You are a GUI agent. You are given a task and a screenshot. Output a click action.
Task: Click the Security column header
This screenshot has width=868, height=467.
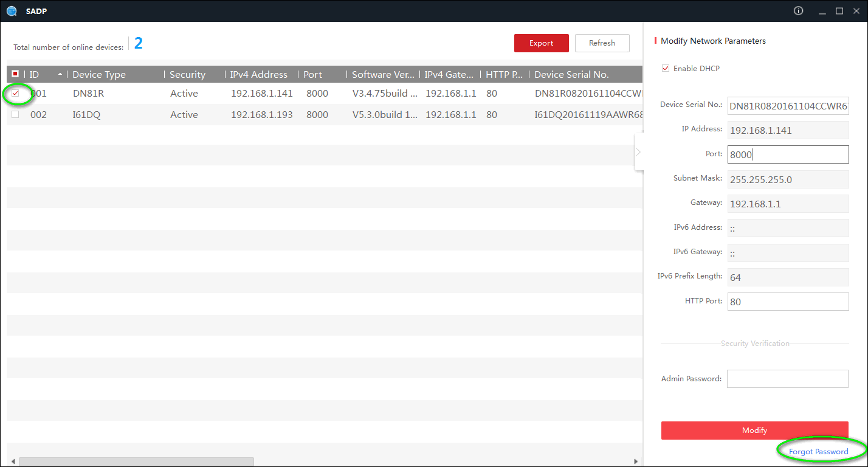coord(187,74)
